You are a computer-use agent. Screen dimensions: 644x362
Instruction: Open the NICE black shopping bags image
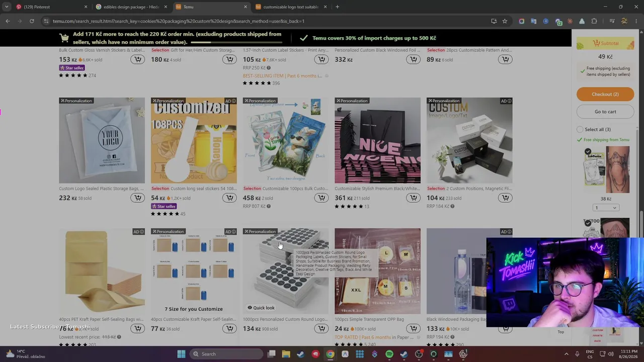(x=377, y=140)
